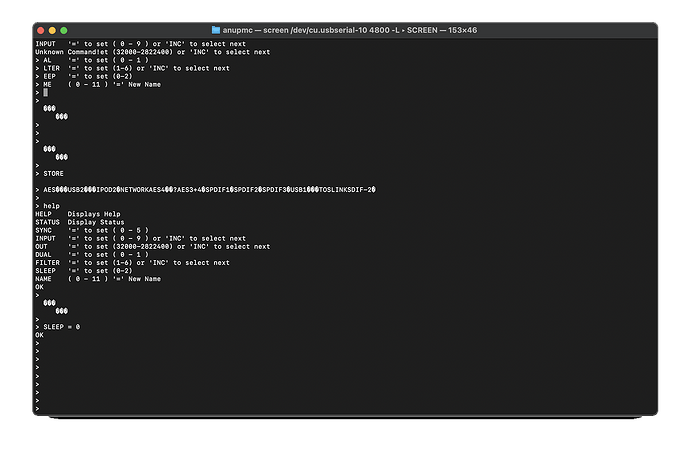Click the 'FILTER' help entry line

(132, 263)
